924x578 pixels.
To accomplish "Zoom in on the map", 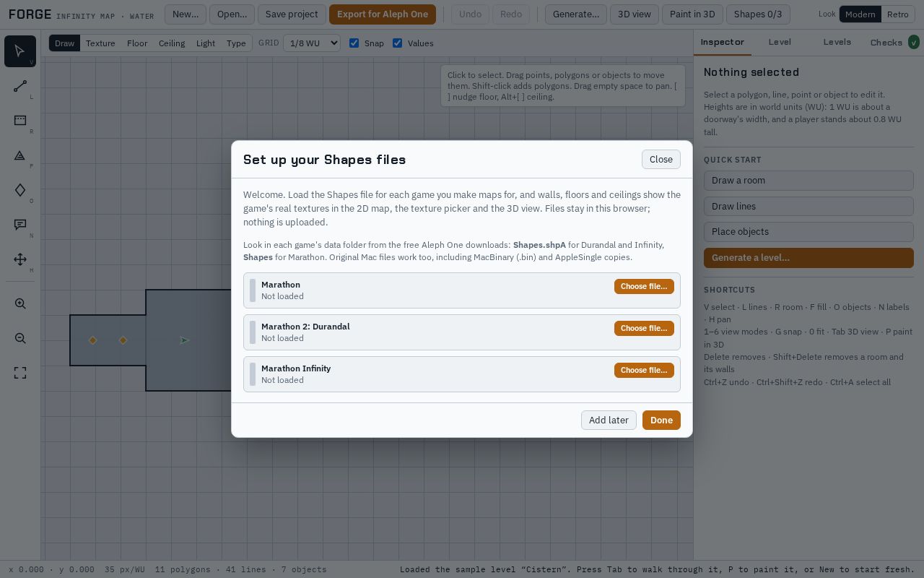I will point(20,304).
